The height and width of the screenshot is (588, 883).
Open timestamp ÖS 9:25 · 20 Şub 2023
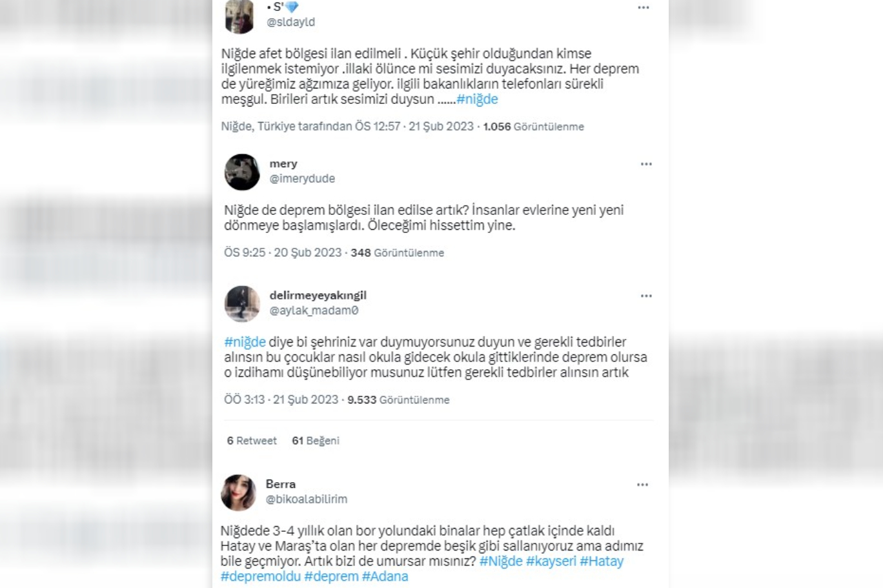click(283, 252)
